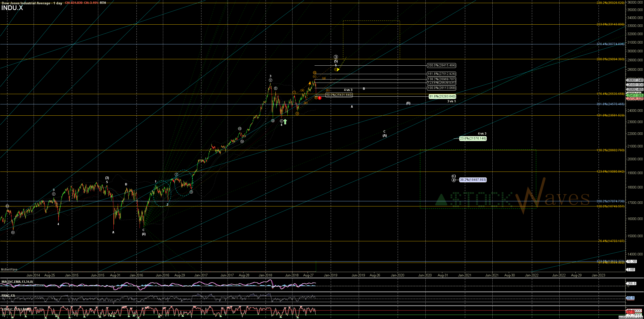644x319 pixels.
Task: Select the orange triangle marker on the price bars
Action: pos(310,83)
